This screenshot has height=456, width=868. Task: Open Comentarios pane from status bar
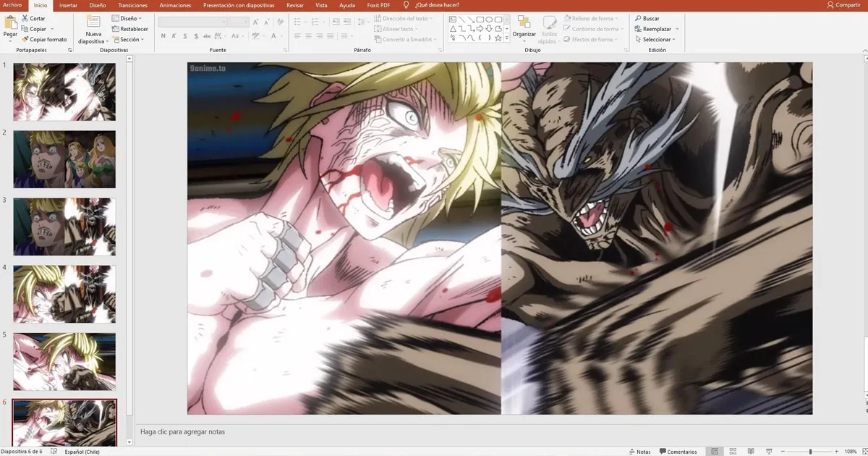(678, 452)
